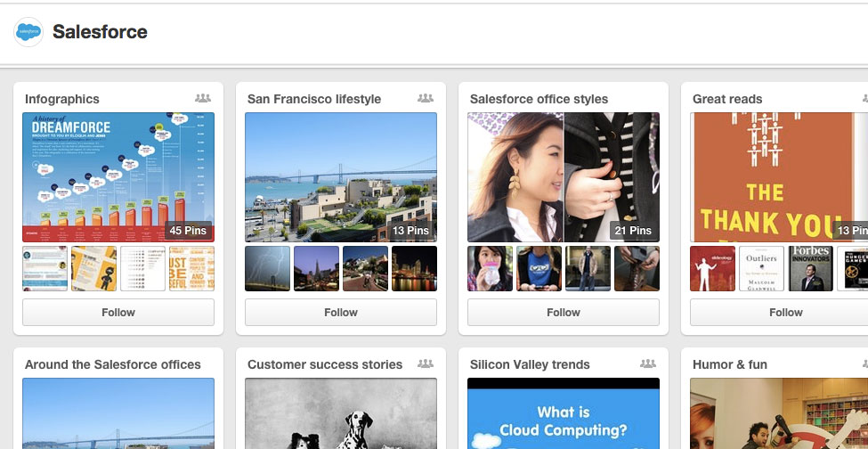Open the blue t-shirt thumbnail

(539, 268)
